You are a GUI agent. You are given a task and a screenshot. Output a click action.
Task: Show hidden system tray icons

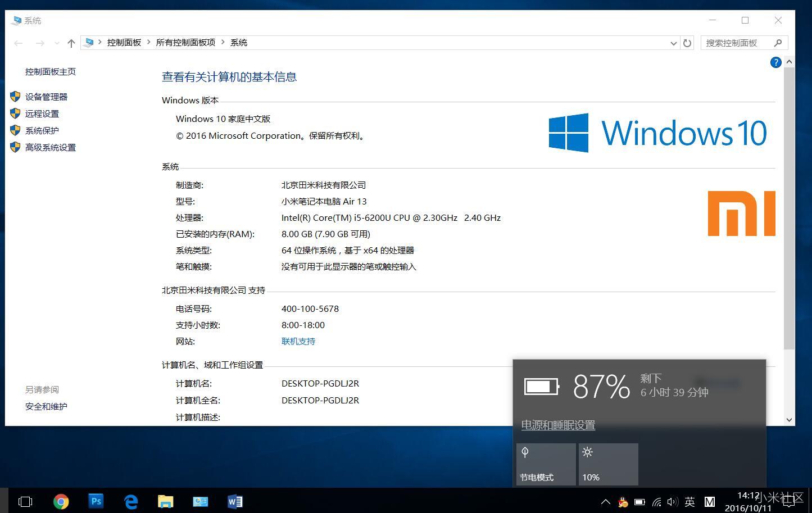(x=605, y=502)
